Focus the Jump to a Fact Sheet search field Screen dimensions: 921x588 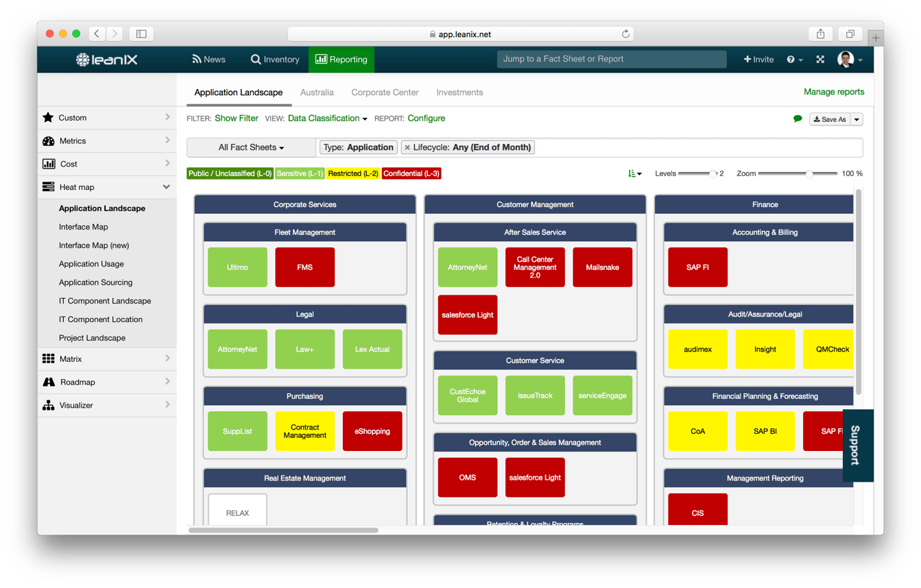coord(612,60)
